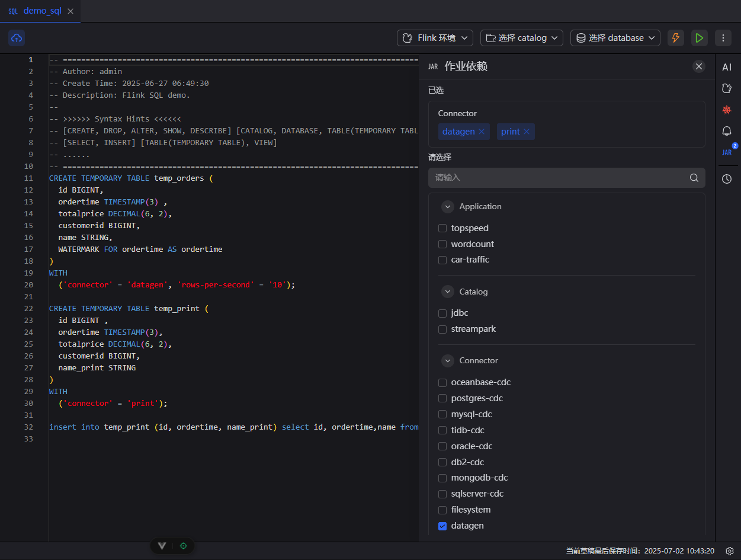Open the AI assistant sidebar panel

pos(727,67)
